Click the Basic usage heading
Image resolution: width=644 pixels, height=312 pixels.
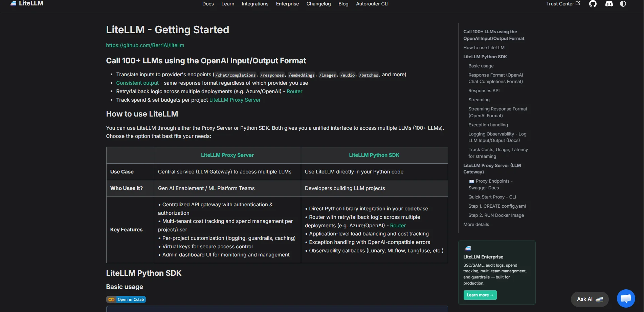[125, 287]
